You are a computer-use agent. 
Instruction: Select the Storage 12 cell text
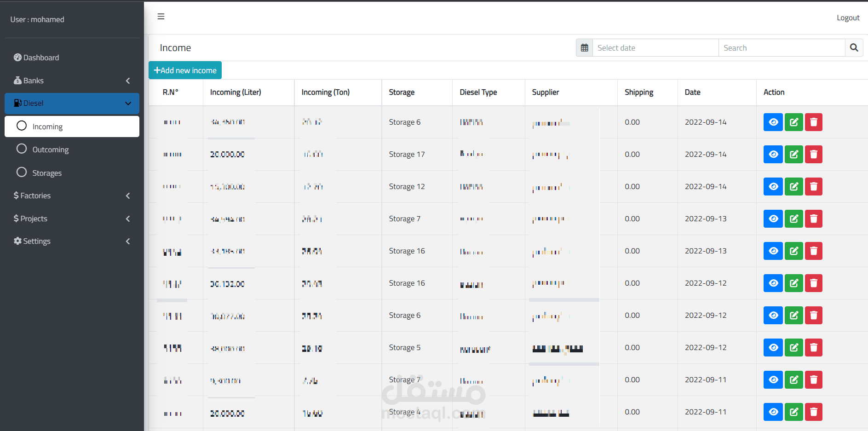coord(407,186)
